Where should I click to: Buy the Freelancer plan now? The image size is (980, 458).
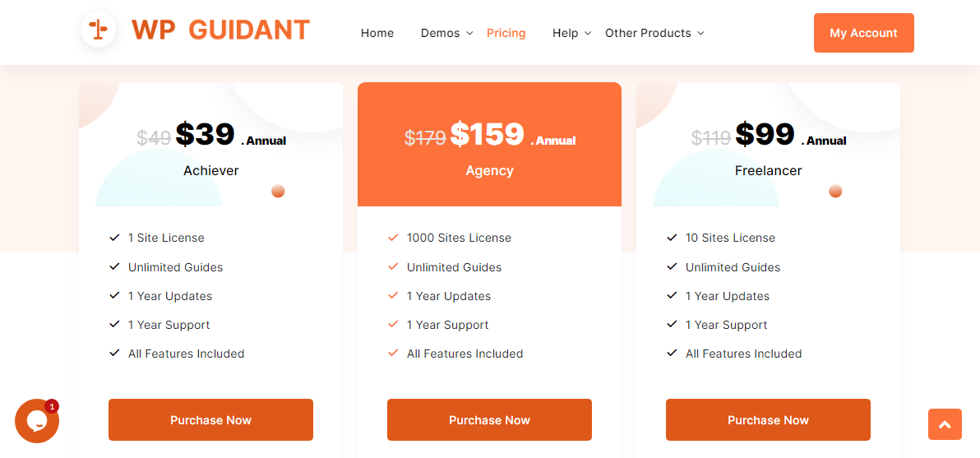point(768,420)
